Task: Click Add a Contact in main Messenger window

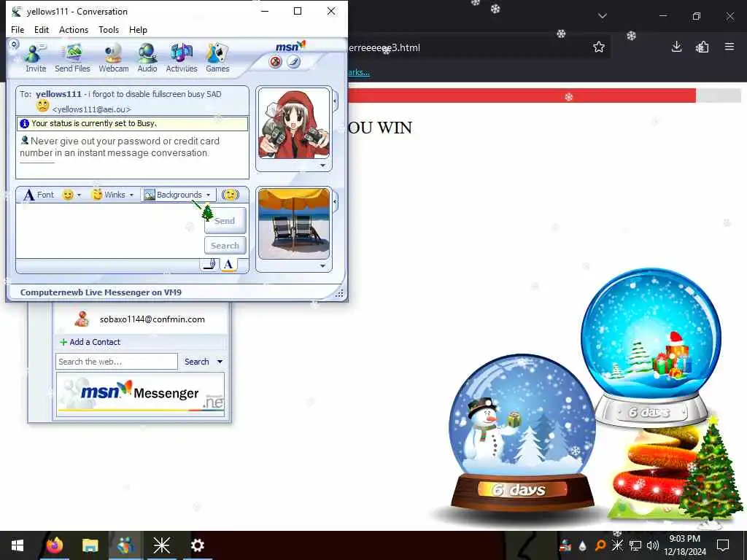Action: (90, 342)
